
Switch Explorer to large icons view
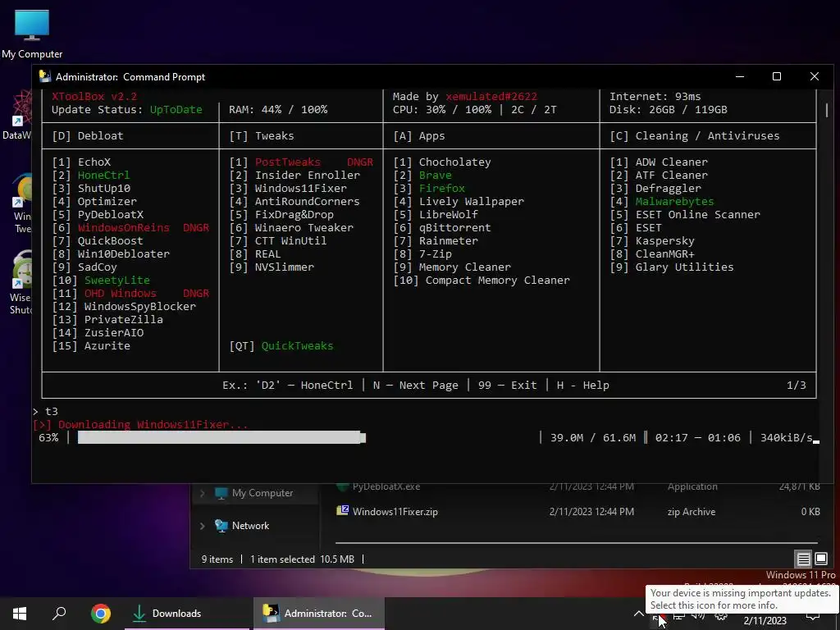[x=820, y=559]
